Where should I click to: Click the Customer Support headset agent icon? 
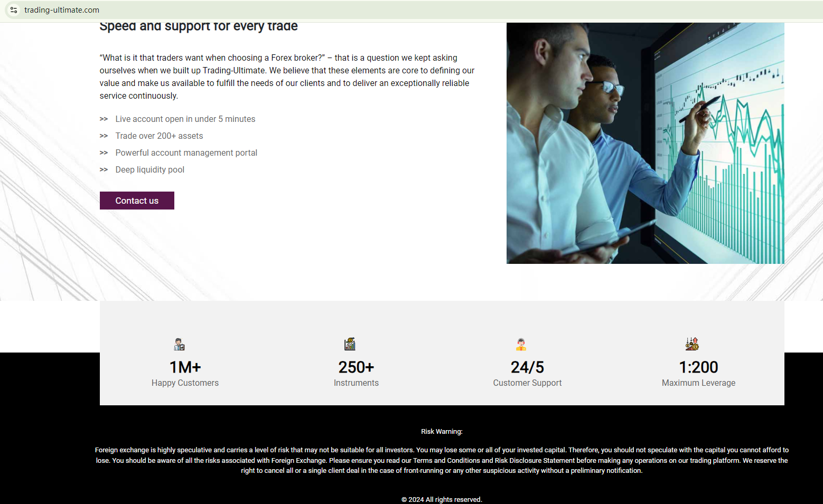pos(521,345)
